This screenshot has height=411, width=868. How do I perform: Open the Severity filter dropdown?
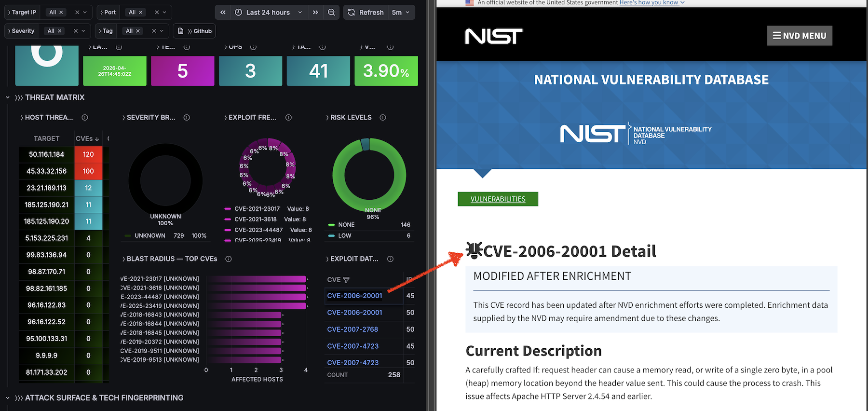83,31
